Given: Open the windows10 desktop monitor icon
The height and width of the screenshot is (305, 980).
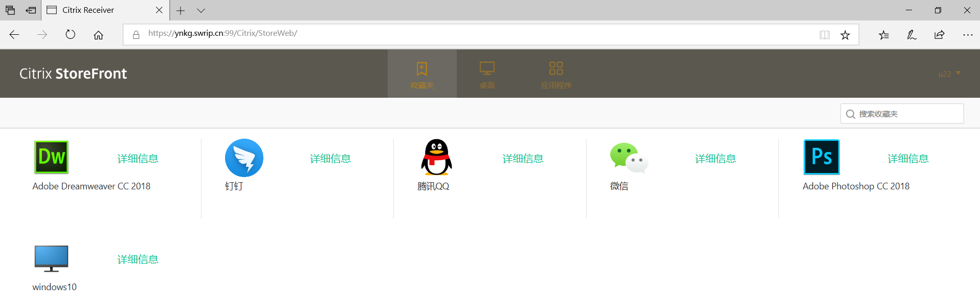Looking at the screenshot, I should [x=51, y=258].
